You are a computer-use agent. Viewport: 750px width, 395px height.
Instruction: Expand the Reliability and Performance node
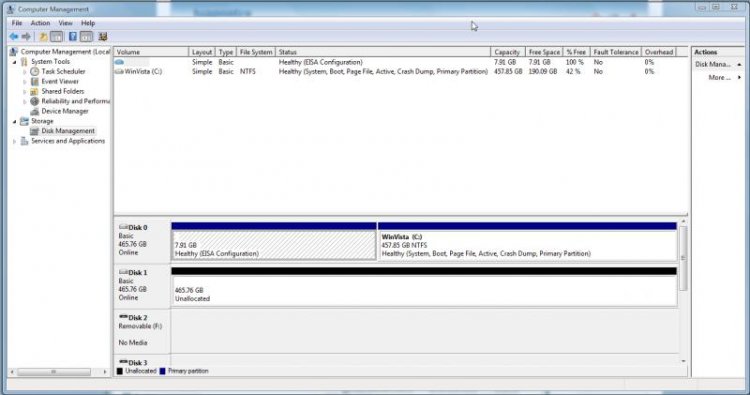(x=25, y=102)
